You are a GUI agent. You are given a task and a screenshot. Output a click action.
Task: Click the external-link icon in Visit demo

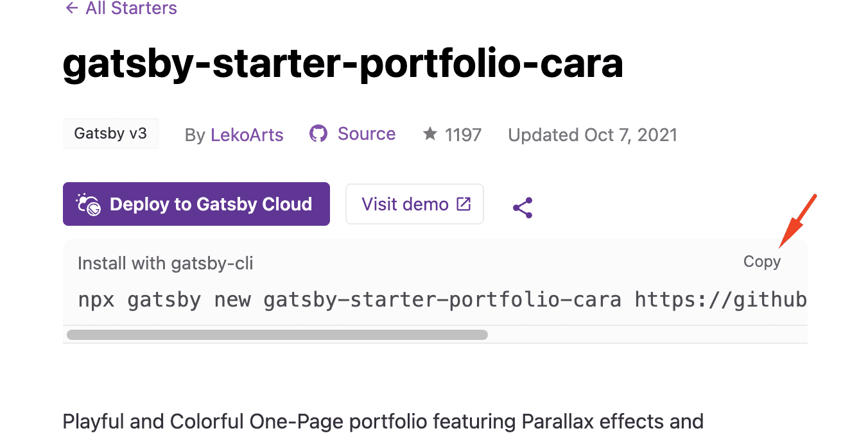coord(463,204)
